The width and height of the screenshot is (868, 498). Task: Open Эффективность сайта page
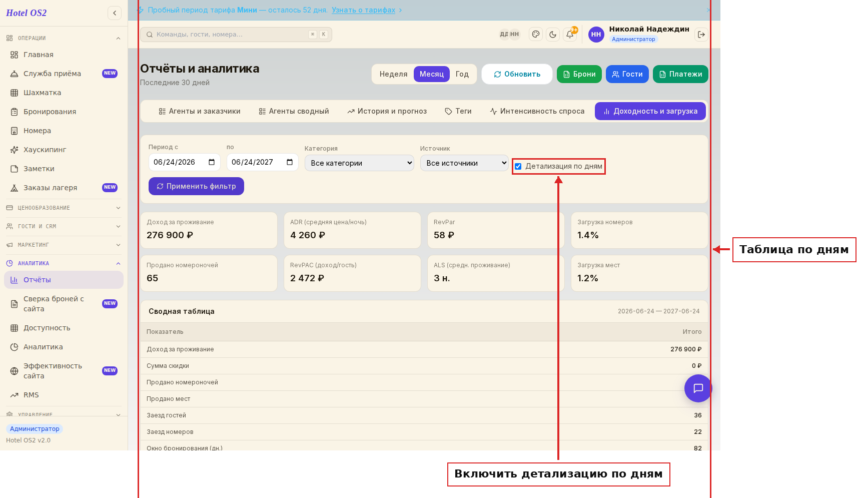click(x=64, y=371)
